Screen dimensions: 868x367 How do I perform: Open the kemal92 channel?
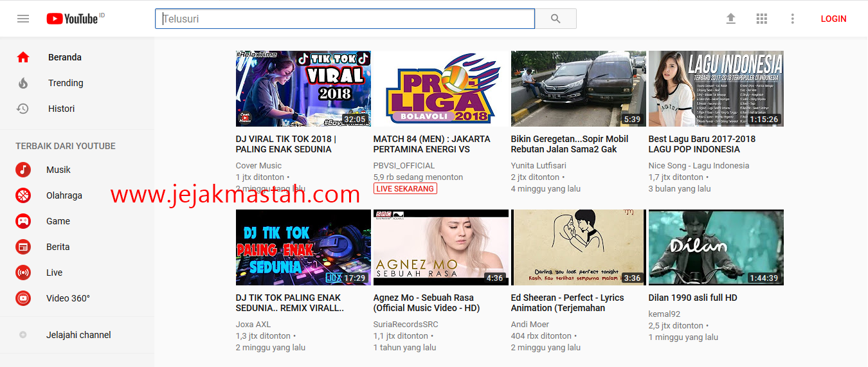[665, 314]
